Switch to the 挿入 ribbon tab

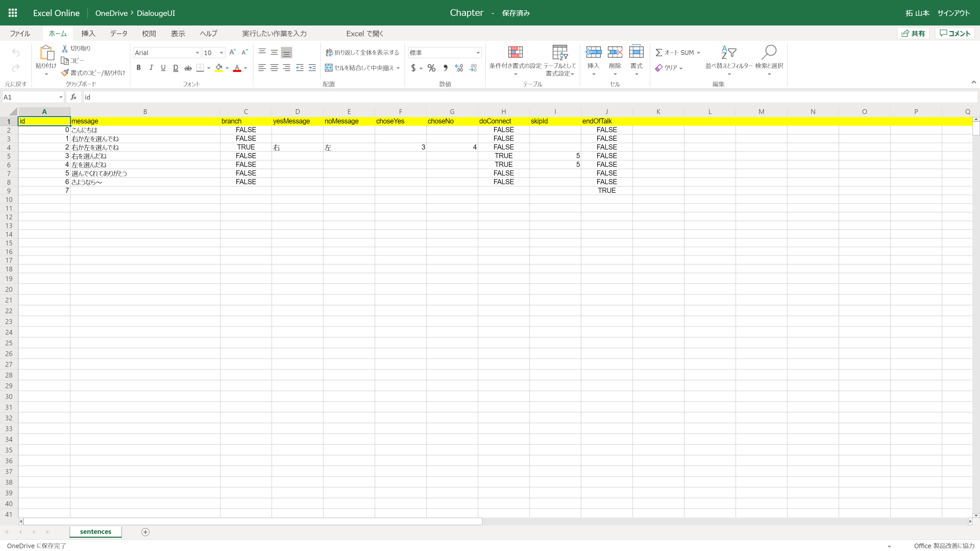coord(88,33)
